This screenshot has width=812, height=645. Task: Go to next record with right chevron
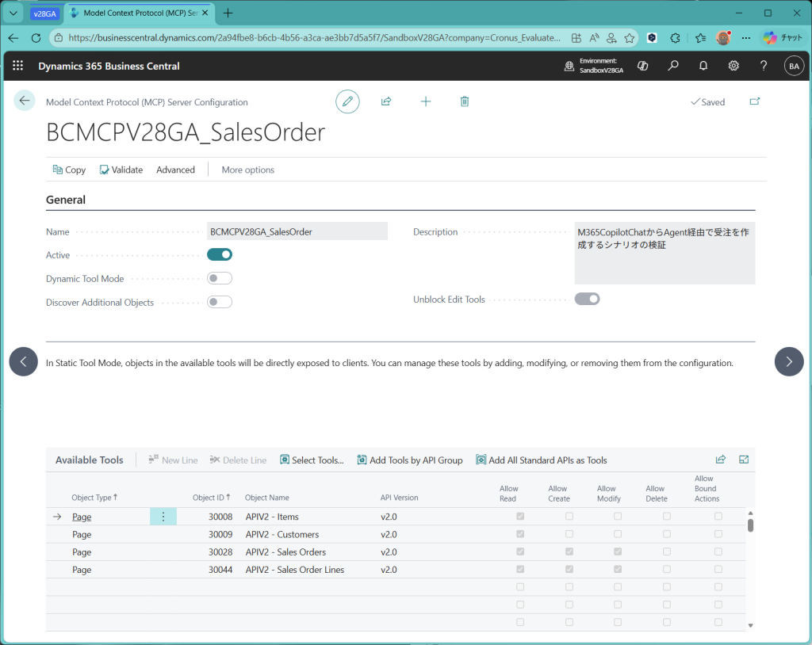788,361
